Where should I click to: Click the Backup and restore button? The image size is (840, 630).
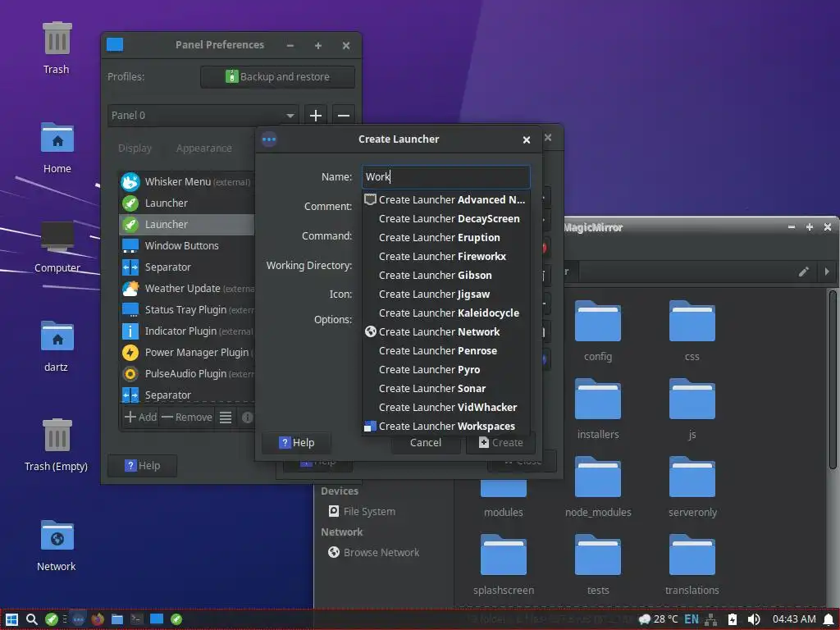tap(277, 76)
